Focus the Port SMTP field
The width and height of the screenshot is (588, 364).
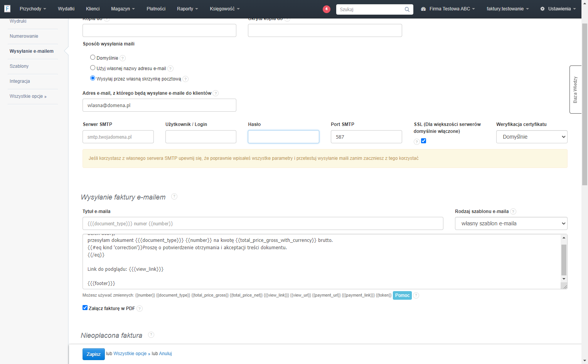pyautogui.click(x=366, y=137)
